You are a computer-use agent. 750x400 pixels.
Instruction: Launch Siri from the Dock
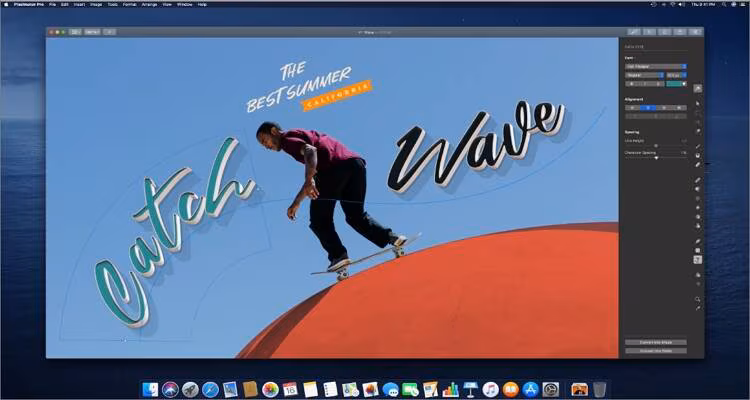(x=170, y=389)
